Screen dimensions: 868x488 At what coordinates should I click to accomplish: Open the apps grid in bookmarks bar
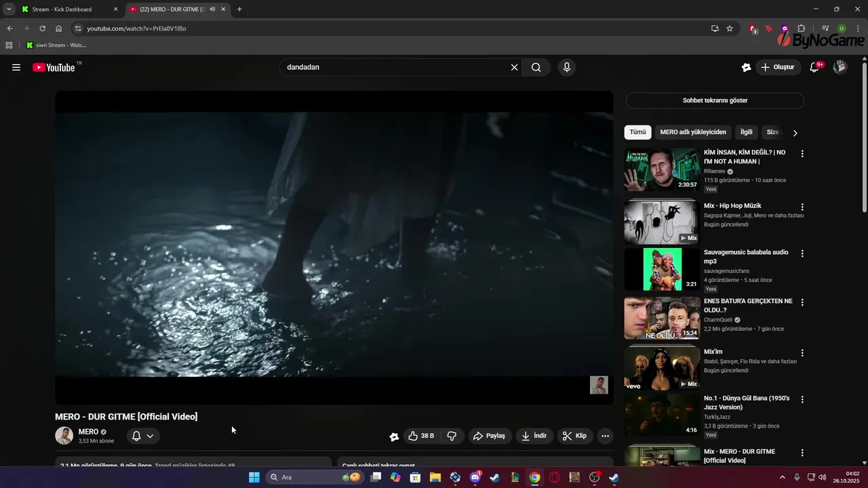click(9, 45)
